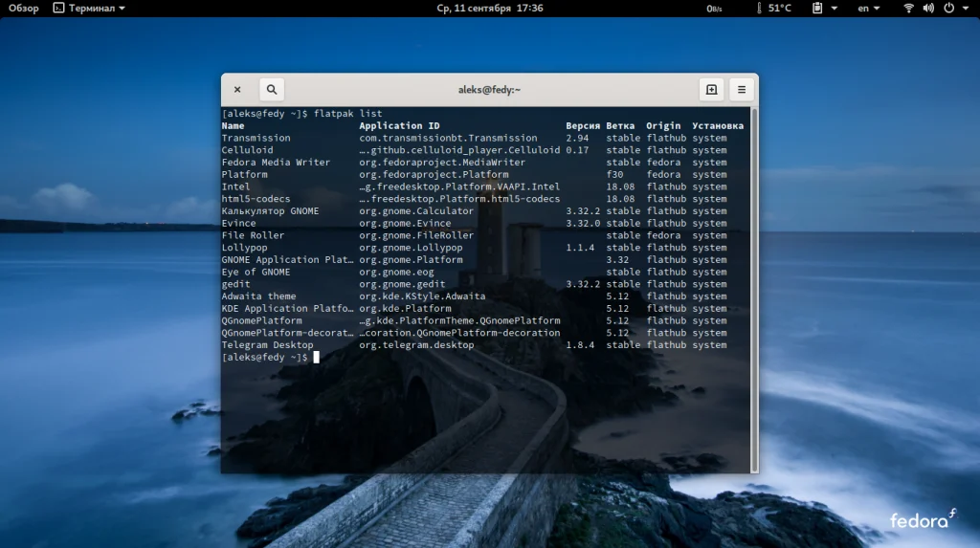This screenshot has height=548, width=980.
Task: Open a new terminal tab
Action: (x=711, y=90)
